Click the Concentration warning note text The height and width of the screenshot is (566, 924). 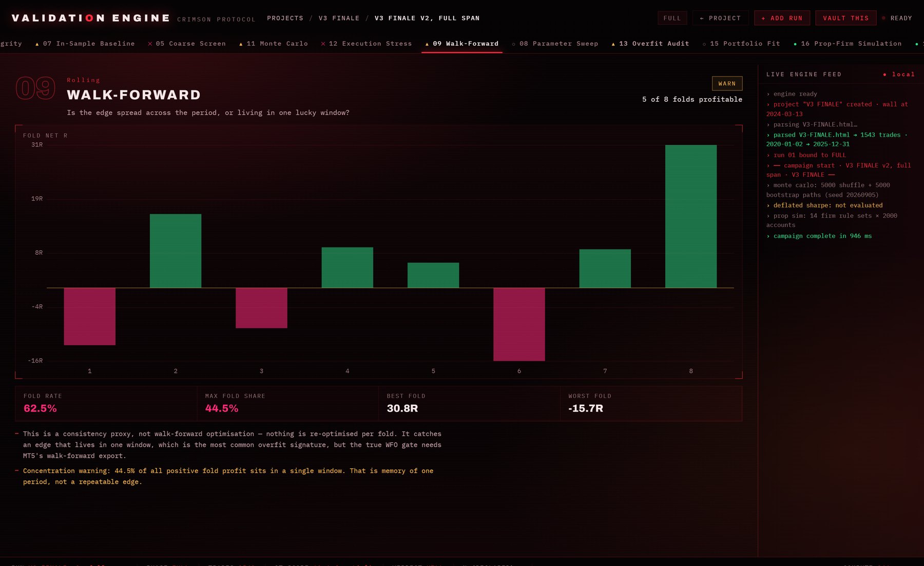(x=228, y=476)
